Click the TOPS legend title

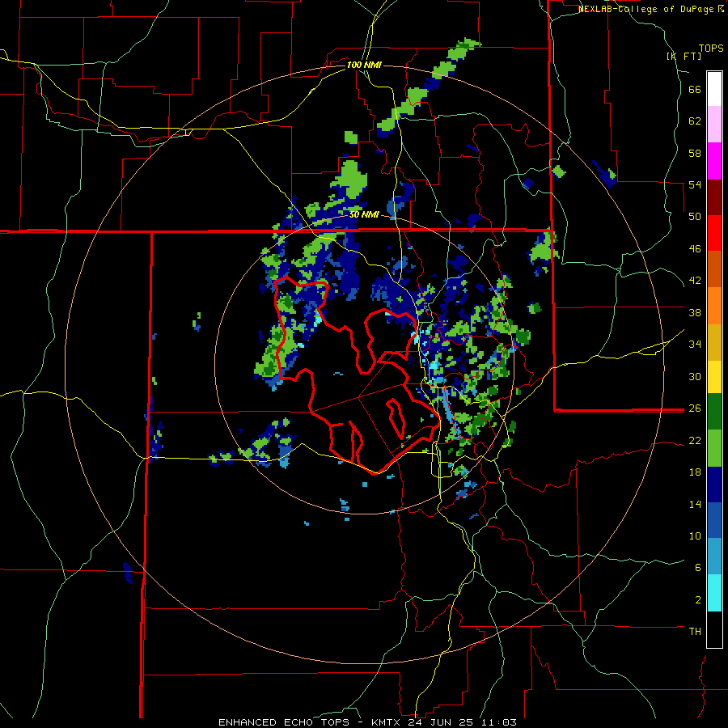(x=711, y=49)
